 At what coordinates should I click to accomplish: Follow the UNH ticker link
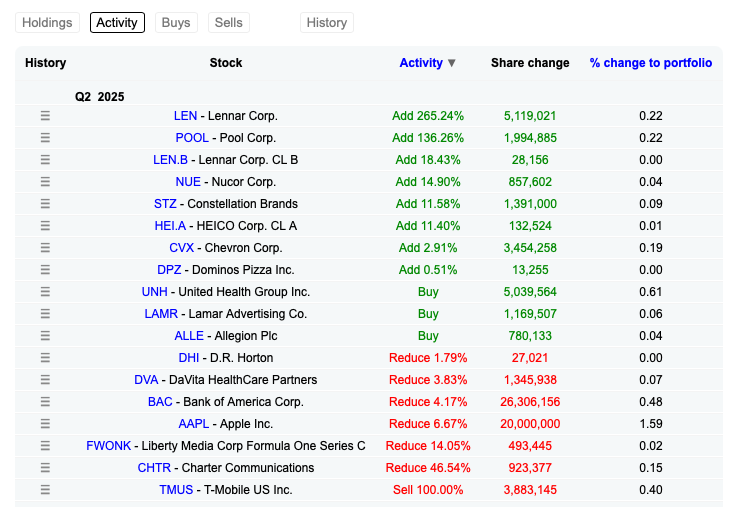155,292
